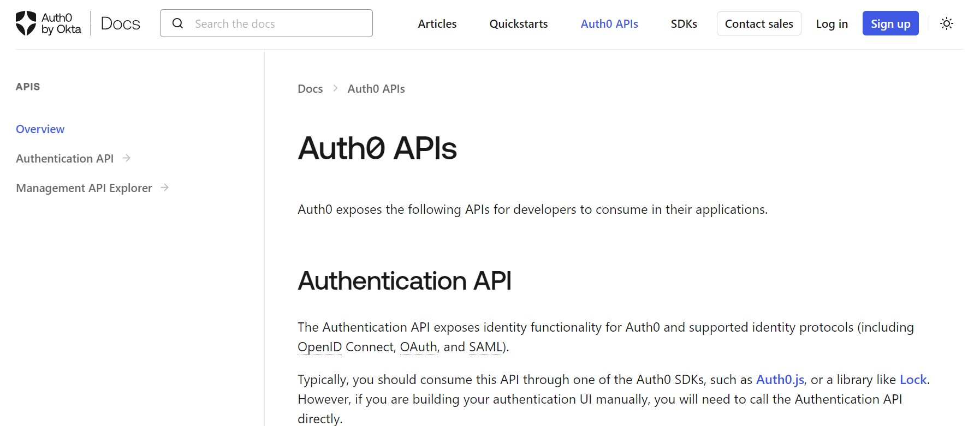The width and height of the screenshot is (980, 426).
Task: Click the Docs breadcrumb link
Action: 310,89
